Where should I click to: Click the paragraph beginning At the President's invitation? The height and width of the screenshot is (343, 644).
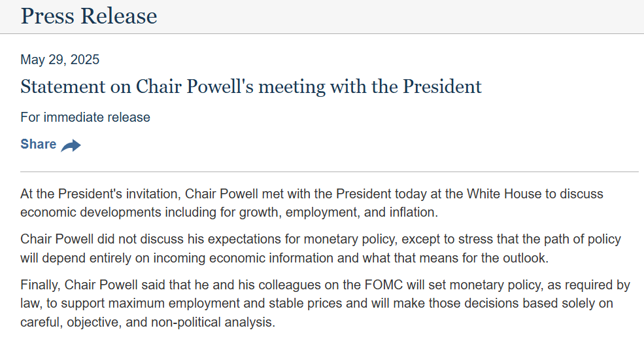tap(312, 203)
